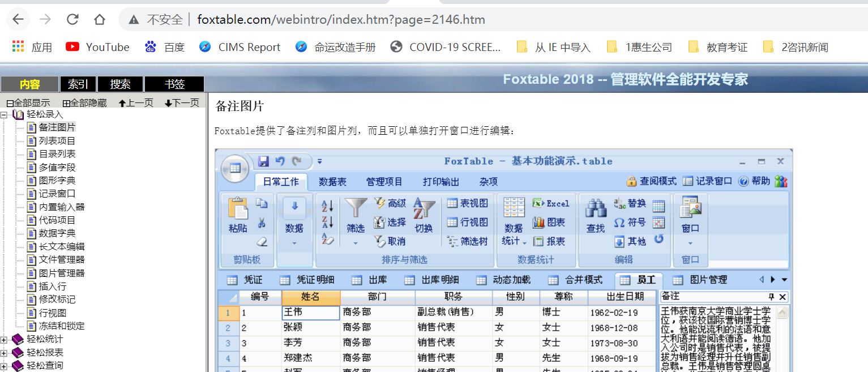Click the address bar showing foxtable.com URL
This screenshot has width=868, height=372.
pos(341,20)
